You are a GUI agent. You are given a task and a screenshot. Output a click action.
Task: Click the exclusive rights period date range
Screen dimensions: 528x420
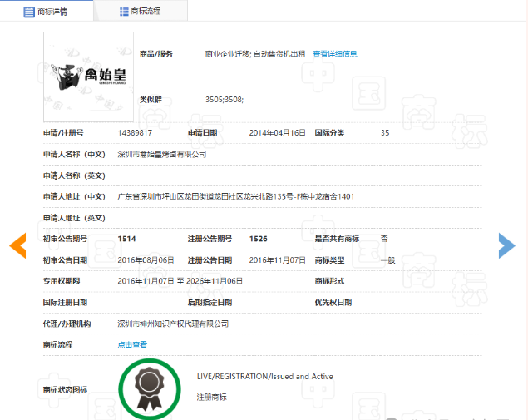[x=180, y=281]
